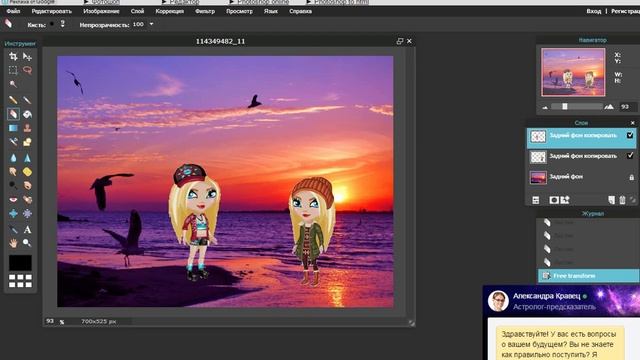Click the Free transform history entry
This screenshot has height=360, width=640.
(589, 276)
